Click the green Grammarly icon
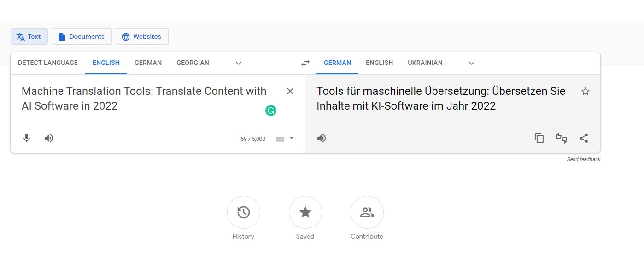644x268 pixels. click(x=271, y=111)
